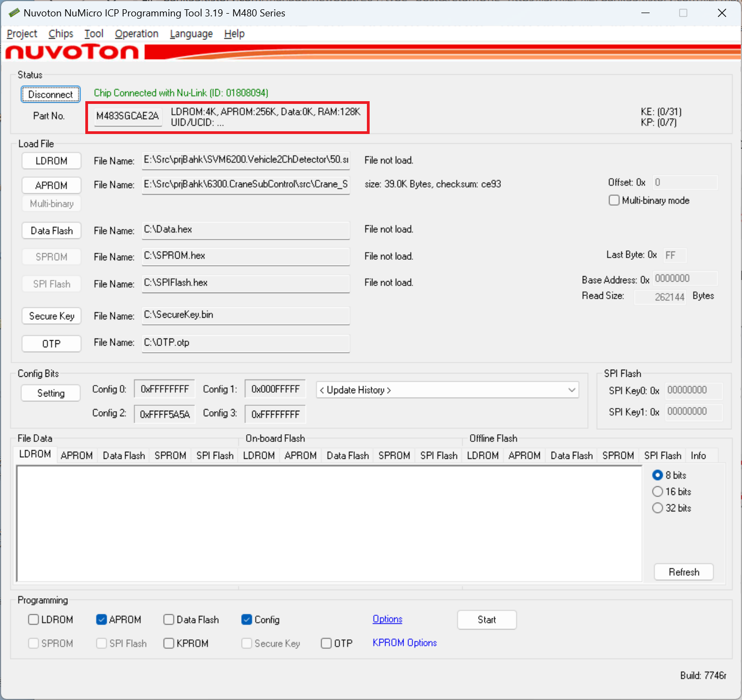Select On-board Flash LDROM tab

point(259,456)
